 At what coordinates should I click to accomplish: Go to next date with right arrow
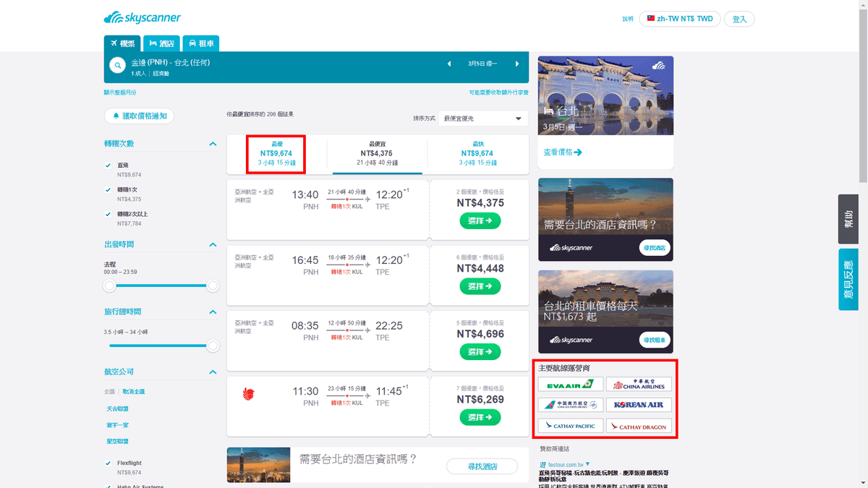click(x=517, y=64)
